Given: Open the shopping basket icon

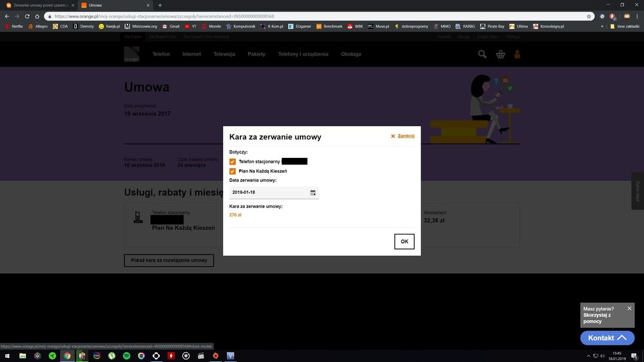Looking at the screenshot, I should [x=500, y=55].
